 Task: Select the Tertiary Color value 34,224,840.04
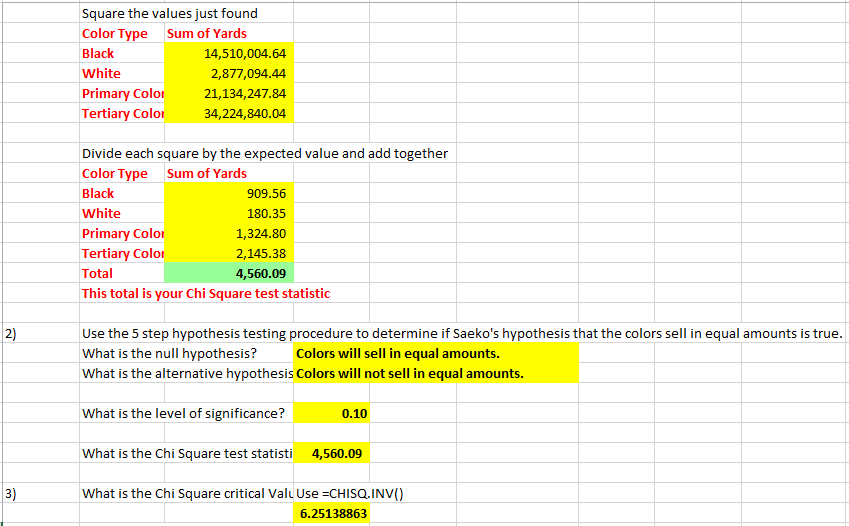[x=229, y=113]
